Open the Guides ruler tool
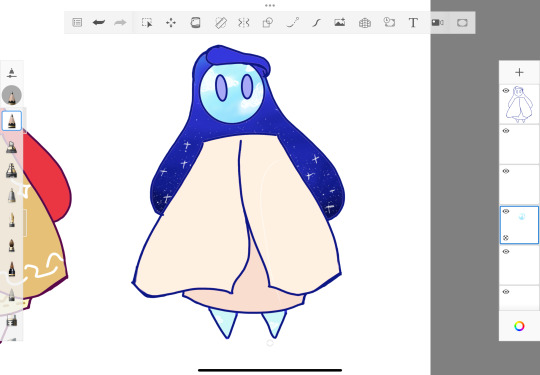The image size is (540, 375). click(220, 23)
